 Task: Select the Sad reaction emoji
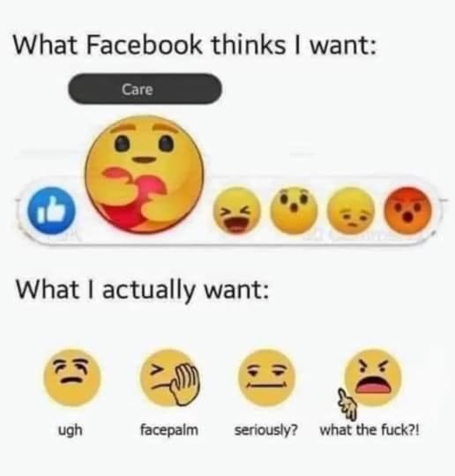(351, 211)
